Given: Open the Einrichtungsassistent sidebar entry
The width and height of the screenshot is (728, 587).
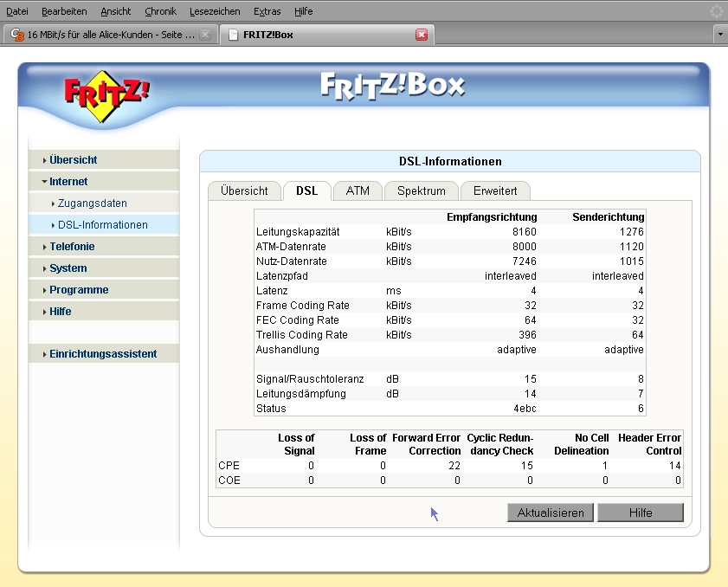Looking at the screenshot, I should coord(103,354).
